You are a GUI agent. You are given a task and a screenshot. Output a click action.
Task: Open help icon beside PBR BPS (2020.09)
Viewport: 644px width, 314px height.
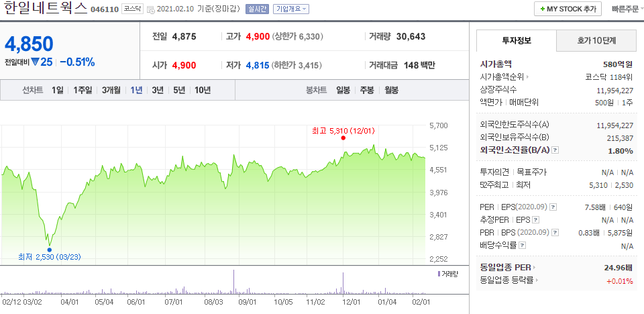pyautogui.click(x=555, y=233)
